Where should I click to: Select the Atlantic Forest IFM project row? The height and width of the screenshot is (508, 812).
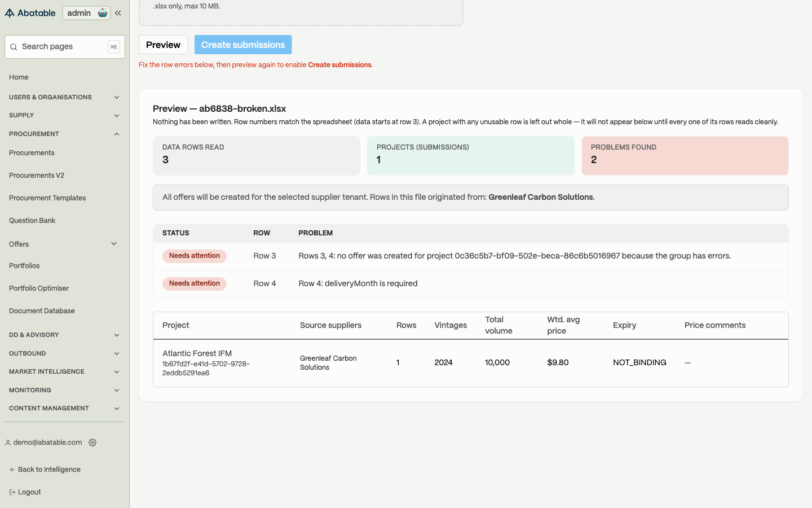tap(471, 363)
